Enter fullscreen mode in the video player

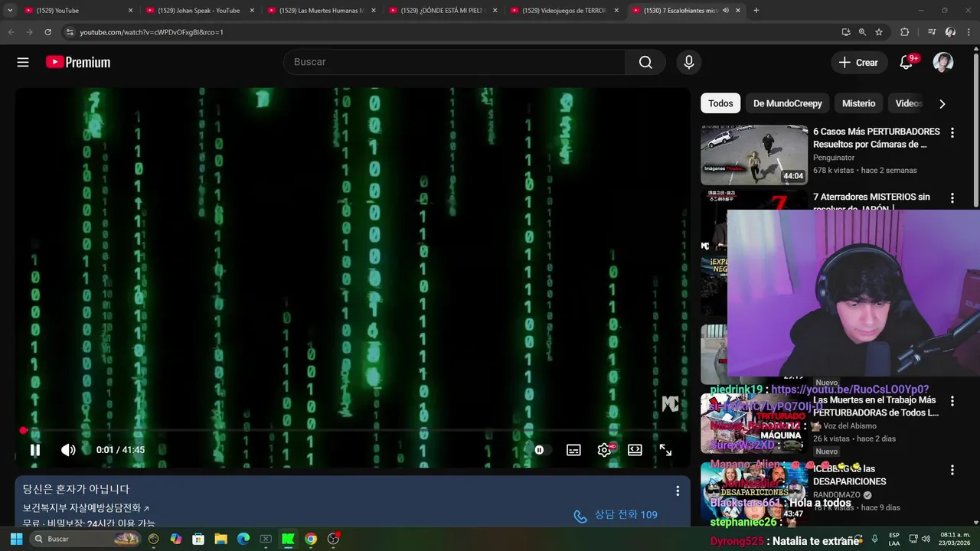(x=665, y=450)
